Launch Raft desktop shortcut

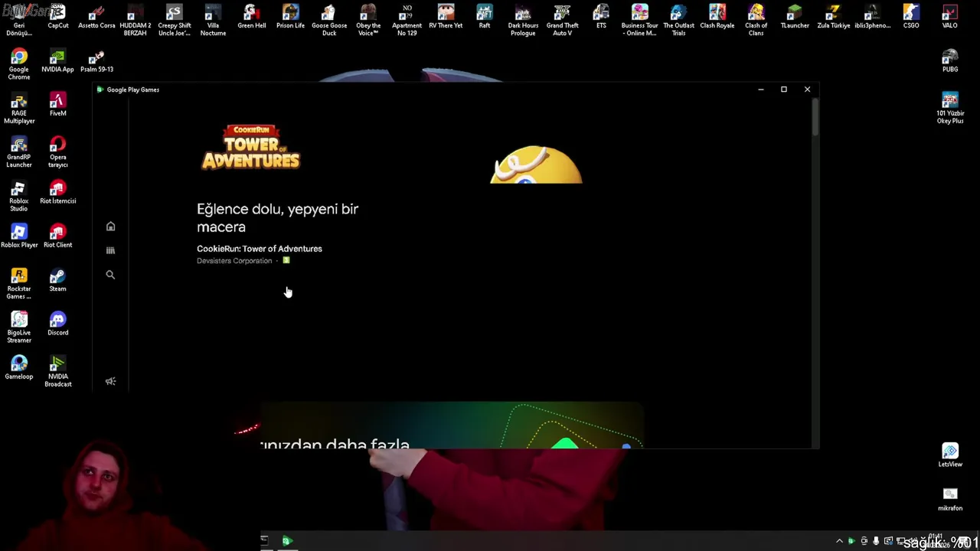[485, 17]
